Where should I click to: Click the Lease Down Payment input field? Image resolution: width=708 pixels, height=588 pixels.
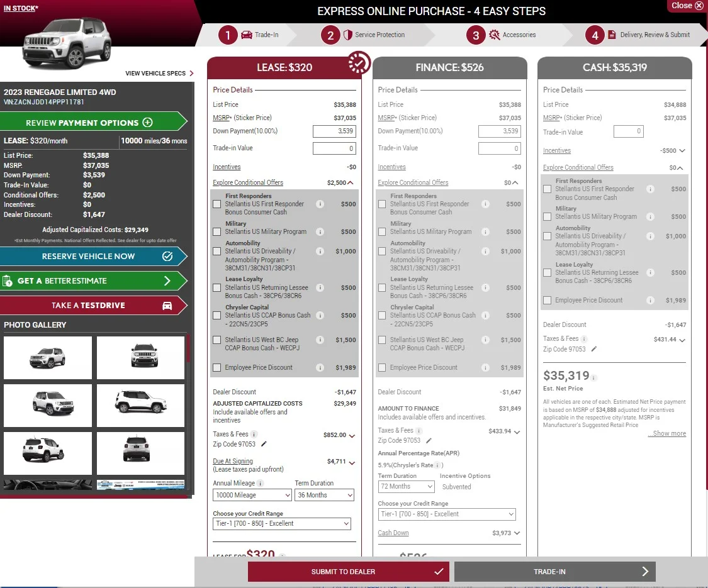pyautogui.click(x=334, y=131)
